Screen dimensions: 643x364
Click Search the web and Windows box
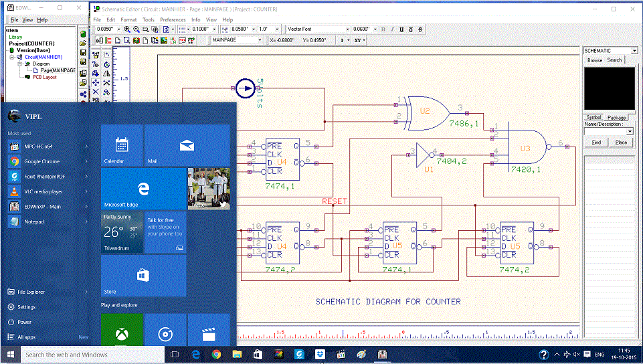point(93,355)
